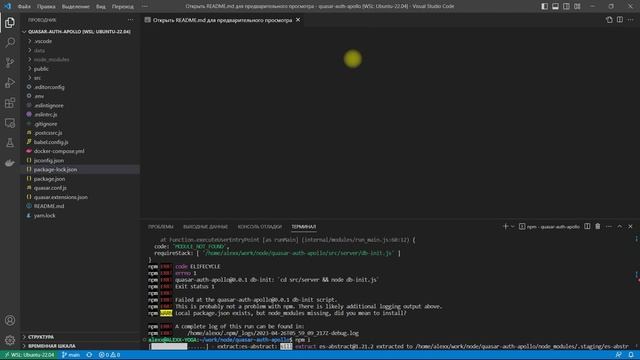Open the Переход menu
Image resolution: width=640 pixels, height=360 pixels.
pos(122,7)
